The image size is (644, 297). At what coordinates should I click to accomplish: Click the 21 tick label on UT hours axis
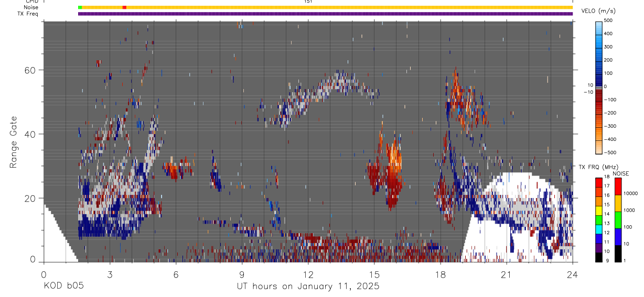point(506,274)
